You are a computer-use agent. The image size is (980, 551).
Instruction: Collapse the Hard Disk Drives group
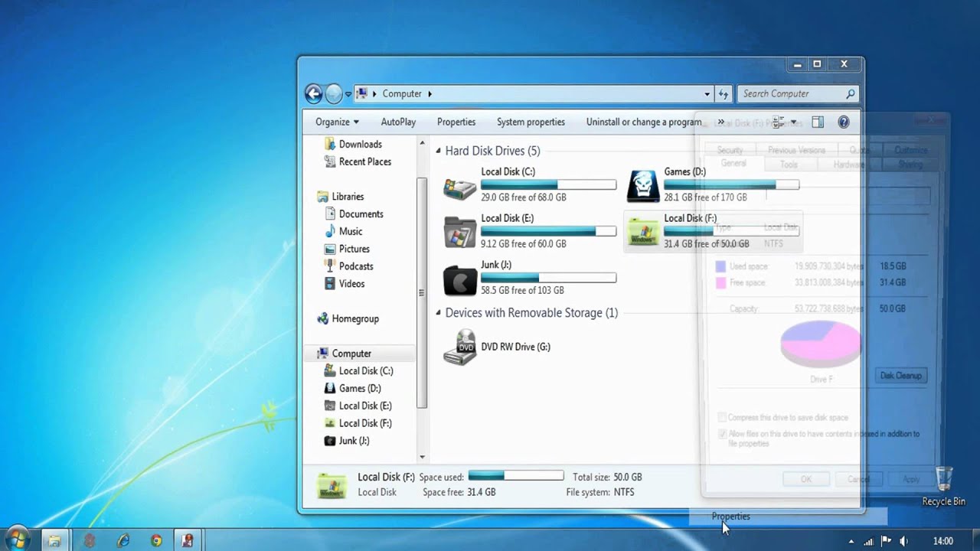point(439,151)
